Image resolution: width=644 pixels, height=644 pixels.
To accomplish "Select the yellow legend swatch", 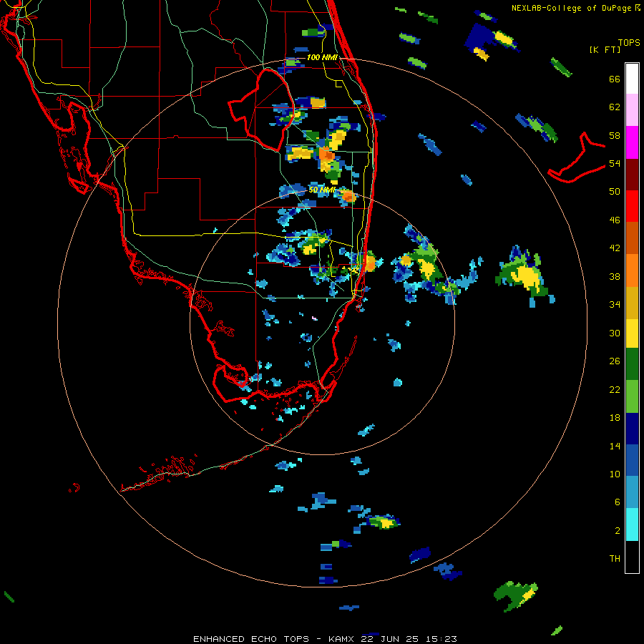I will 632,333.
